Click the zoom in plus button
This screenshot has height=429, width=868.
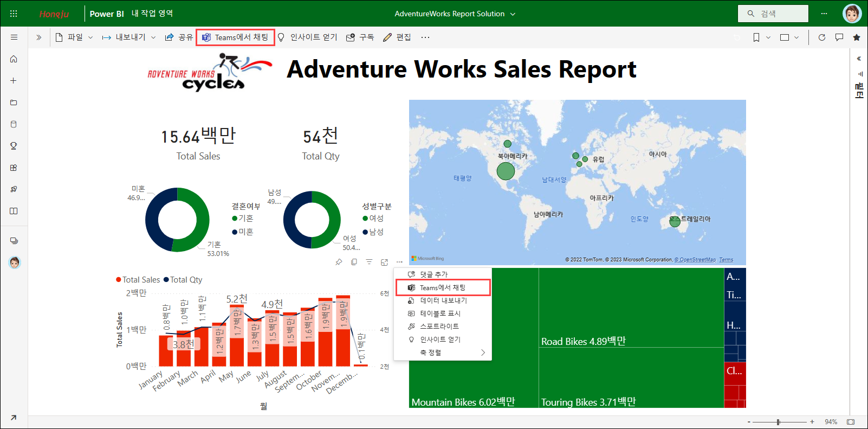click(x=812, y=422)
